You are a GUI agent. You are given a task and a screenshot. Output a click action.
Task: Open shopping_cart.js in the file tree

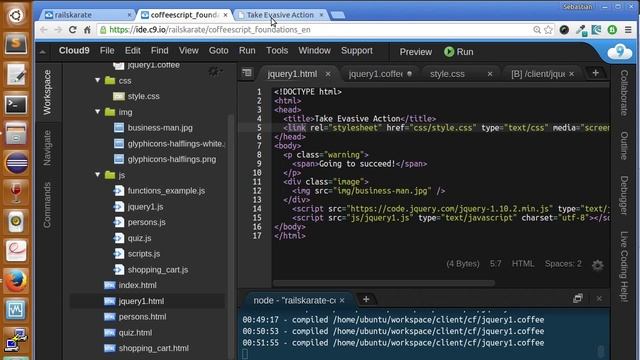click(158, 269)
